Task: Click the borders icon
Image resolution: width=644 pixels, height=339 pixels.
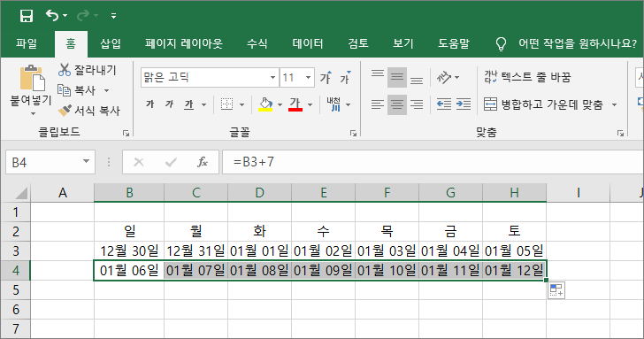Action: [226, 104]
